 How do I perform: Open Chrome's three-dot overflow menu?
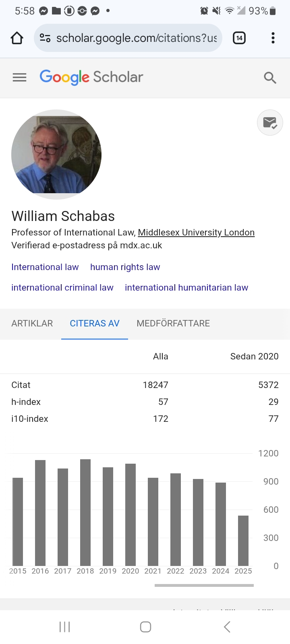(x=273, y=38)
